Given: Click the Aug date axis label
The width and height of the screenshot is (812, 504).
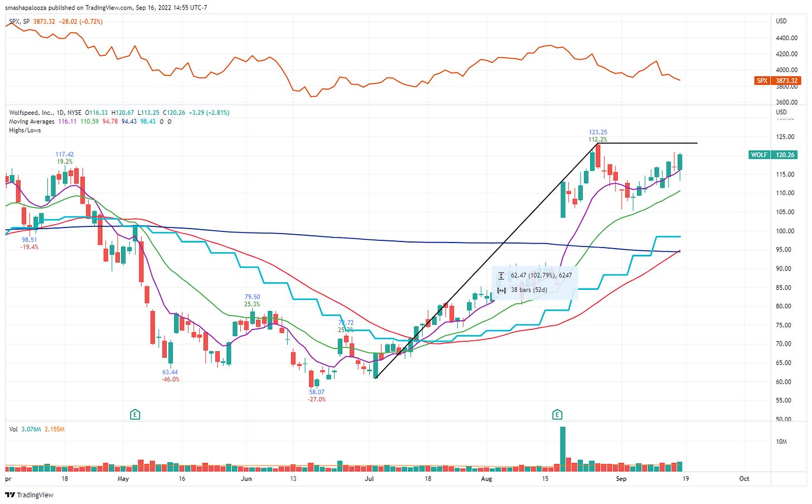Looking at the screenshot, I should (x=486, y=478).
